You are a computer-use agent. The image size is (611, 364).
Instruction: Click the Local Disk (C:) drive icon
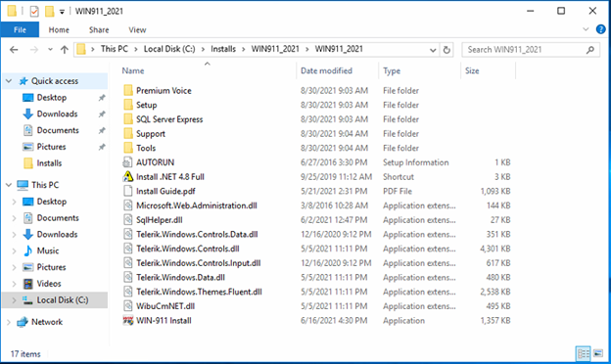point(27,300)
